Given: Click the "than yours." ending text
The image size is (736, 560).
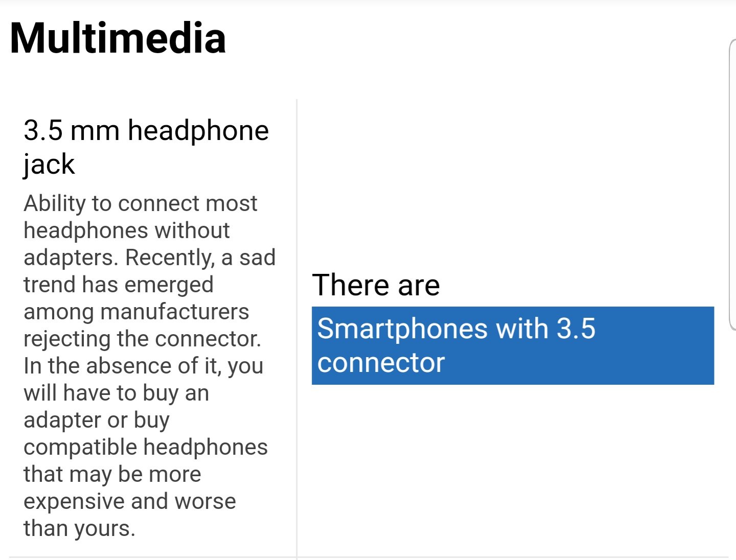Looking at the screenshot, I should pos(79,528).
